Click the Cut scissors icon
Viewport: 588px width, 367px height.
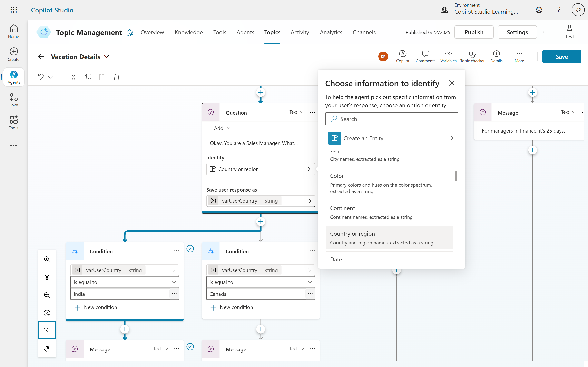(x=73, y=77)
